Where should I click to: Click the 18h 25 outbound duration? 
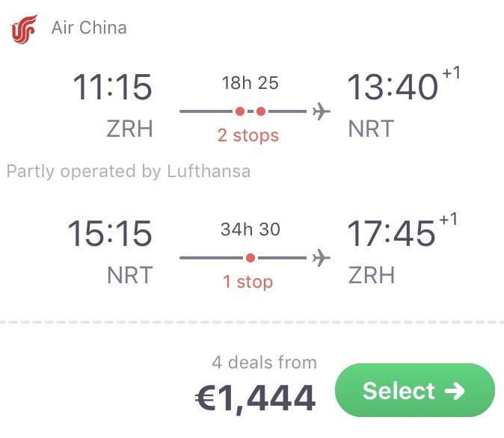(250, 83)
